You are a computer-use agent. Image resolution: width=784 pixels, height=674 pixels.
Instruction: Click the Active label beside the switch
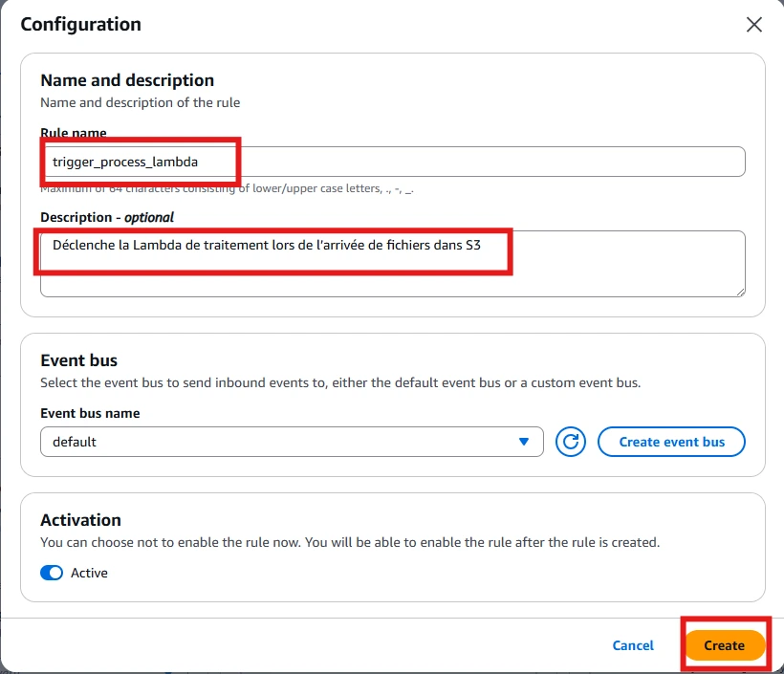click(x=89, y=573)
